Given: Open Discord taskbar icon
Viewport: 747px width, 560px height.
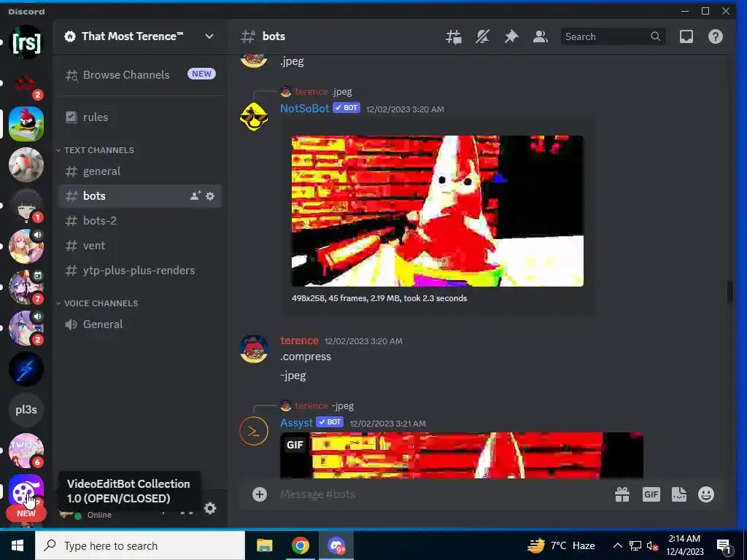Looking at the screenshot, I should [336, 545].
